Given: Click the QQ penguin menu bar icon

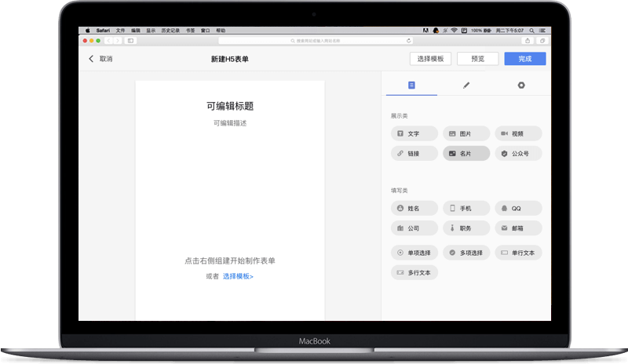Looking at the screenshot, I should click(436, 31).
